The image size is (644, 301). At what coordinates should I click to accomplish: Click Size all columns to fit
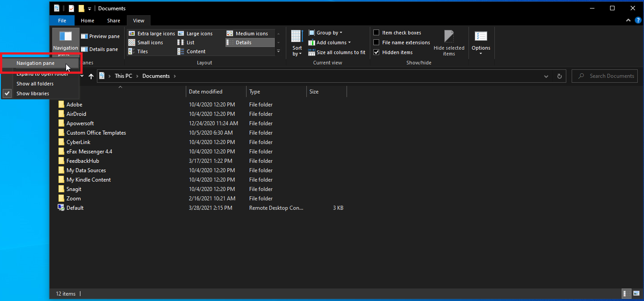pyautogui.click(x=336, y=52)
